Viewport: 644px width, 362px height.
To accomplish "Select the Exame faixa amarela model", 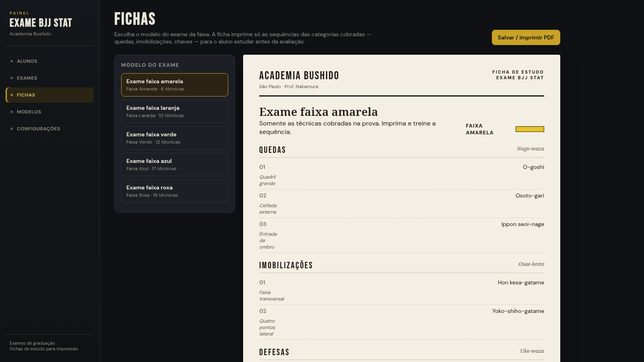I will coord(175,85).
